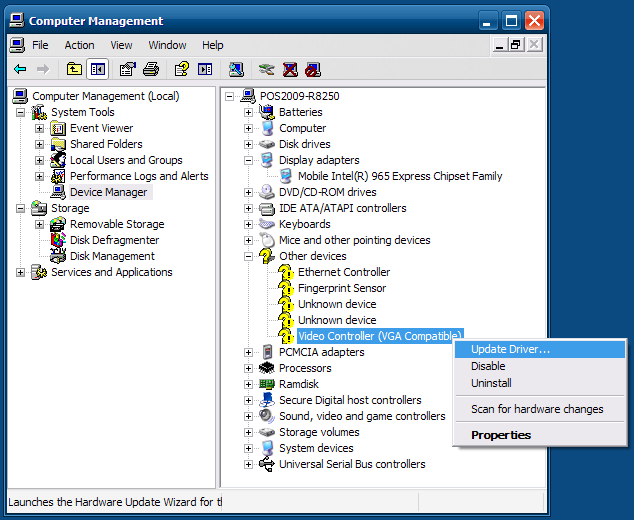The width and height of the screenshot is (634, 520).
Task: Click Scan for hardware changes toolbar icon
Action: tap(236, 69)
